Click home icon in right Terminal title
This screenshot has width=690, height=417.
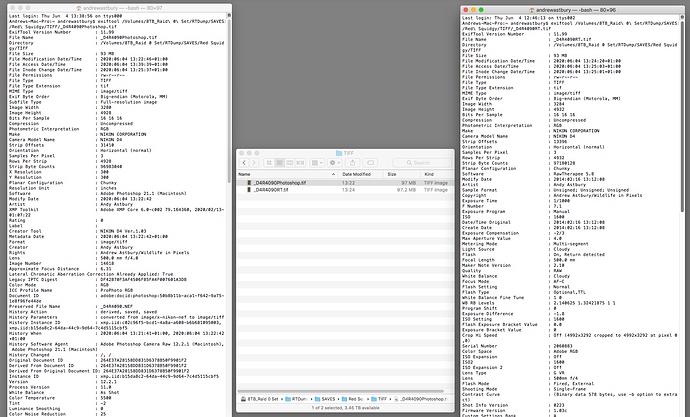coord(532,10)
